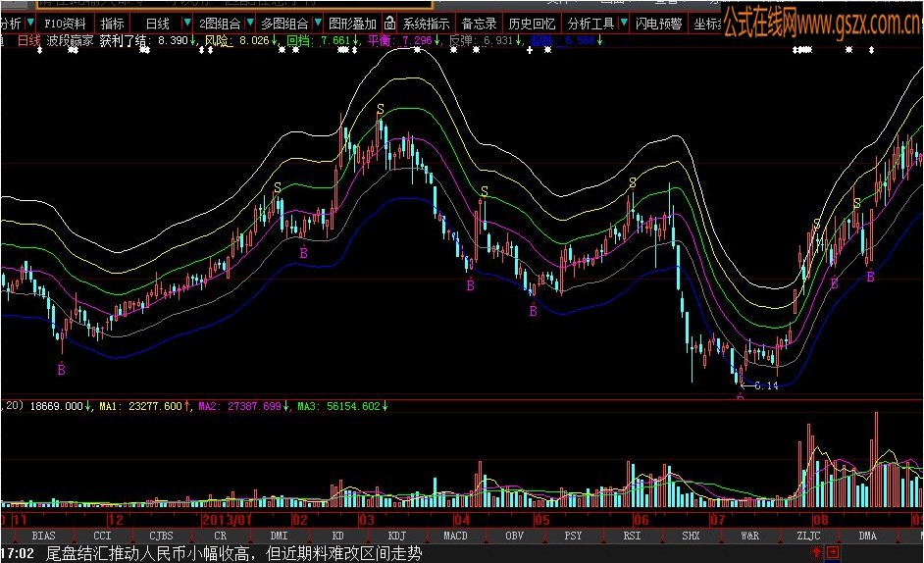Click the 6.14 low price label
Image resolution: width=924 pixels, height=563 pixels.
[766, 386]
